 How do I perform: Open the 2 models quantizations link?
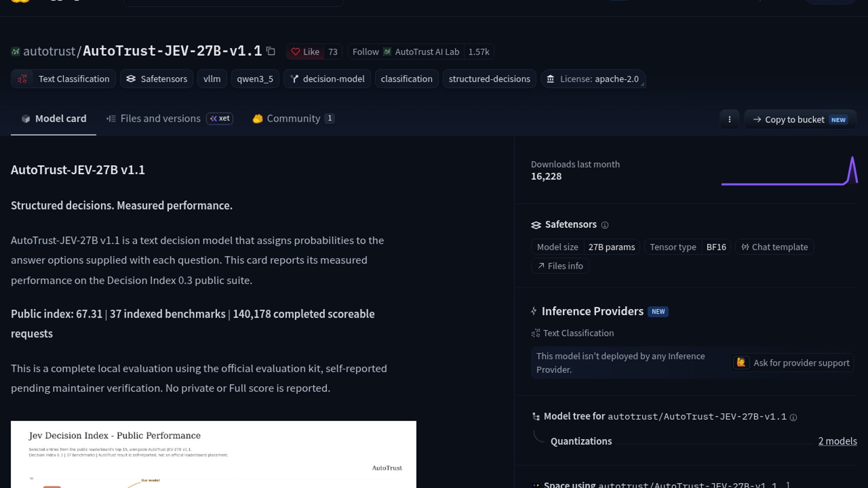coord(837,441)
